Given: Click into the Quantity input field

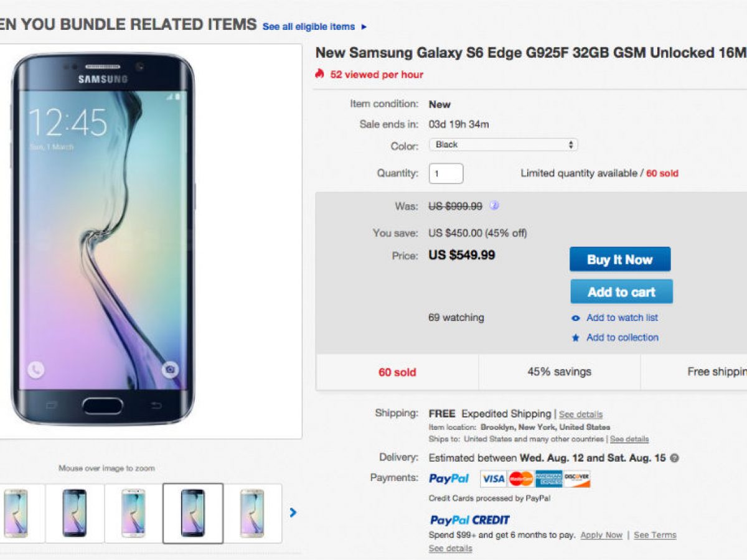Looking at the screenshot, I should click(x=446, y=174).
